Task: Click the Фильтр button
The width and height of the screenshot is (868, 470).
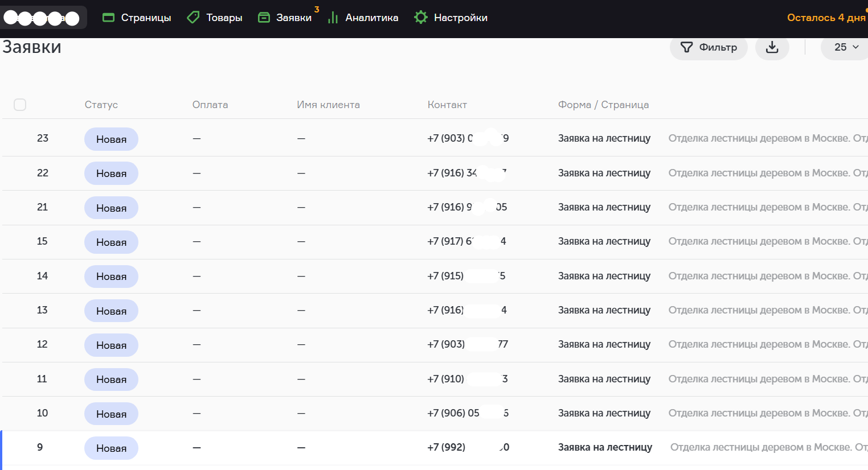Action: point(709,47)
